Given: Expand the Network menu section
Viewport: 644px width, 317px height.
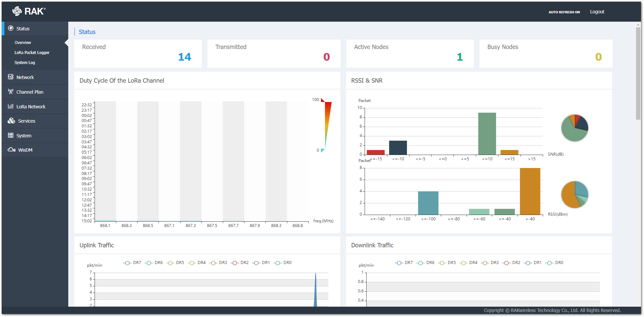Looking at the screenshot, I should [x=25, y=77].
